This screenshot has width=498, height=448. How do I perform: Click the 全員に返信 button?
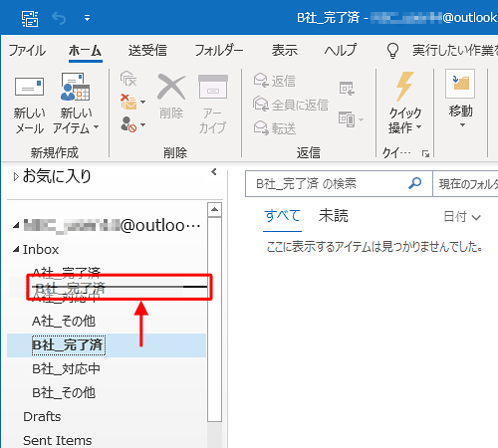pos(291,105)
